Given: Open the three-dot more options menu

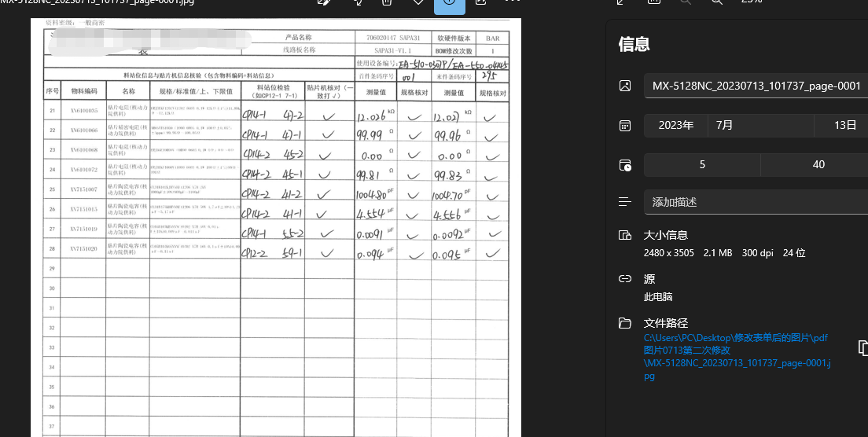Looking at the screenshot, I should (513, 2).
